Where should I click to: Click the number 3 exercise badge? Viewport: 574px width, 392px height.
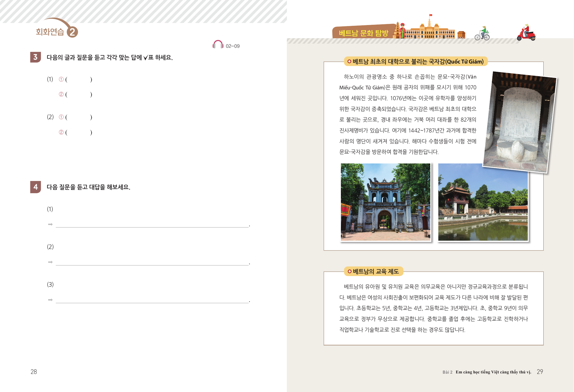tap(35, 57)
